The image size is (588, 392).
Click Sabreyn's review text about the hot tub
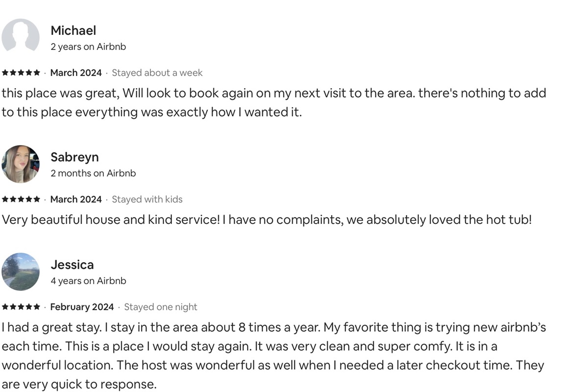coord(267,220)
